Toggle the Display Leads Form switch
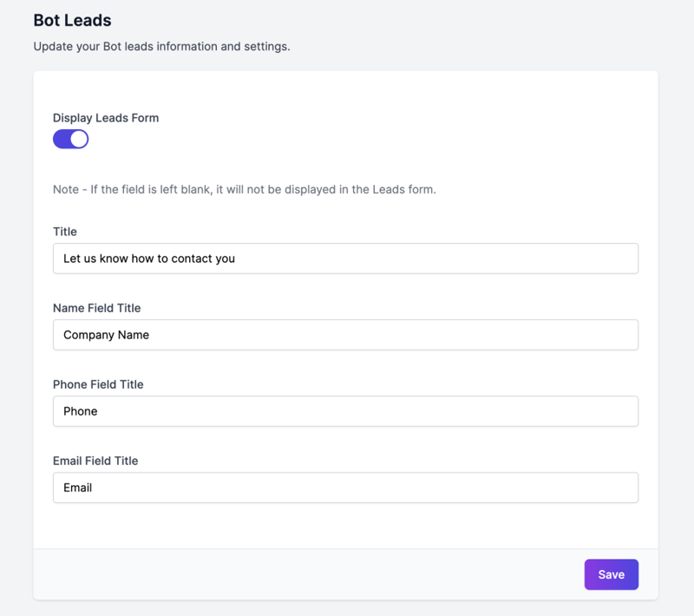 click(x=70, y=139)
